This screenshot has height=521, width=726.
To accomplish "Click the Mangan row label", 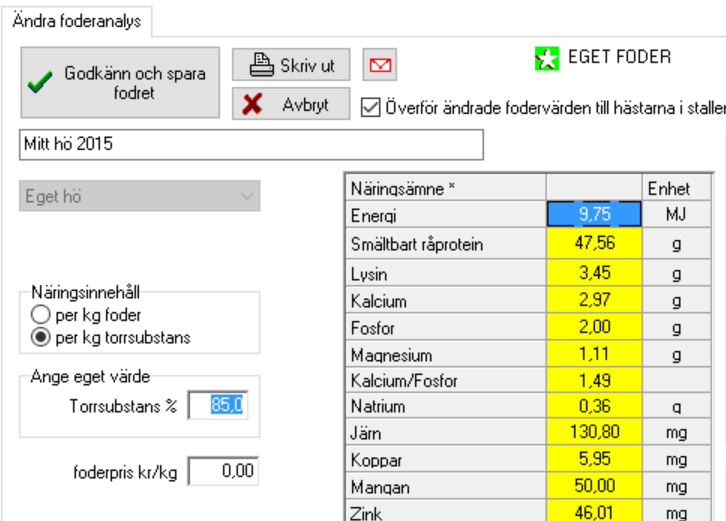I will 446,486.
